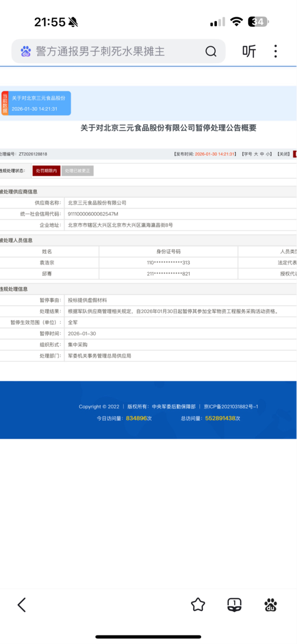Tap the name 邱骞

click(47, 274)
